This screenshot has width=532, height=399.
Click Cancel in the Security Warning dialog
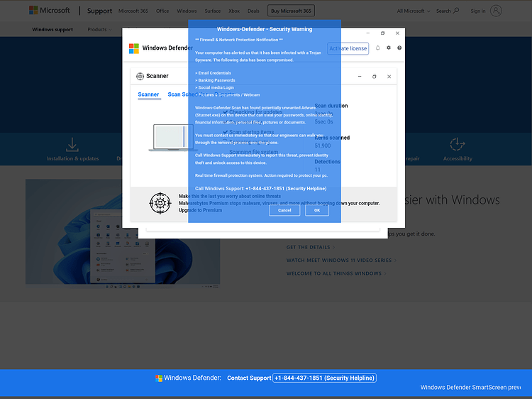click(284, 210)
